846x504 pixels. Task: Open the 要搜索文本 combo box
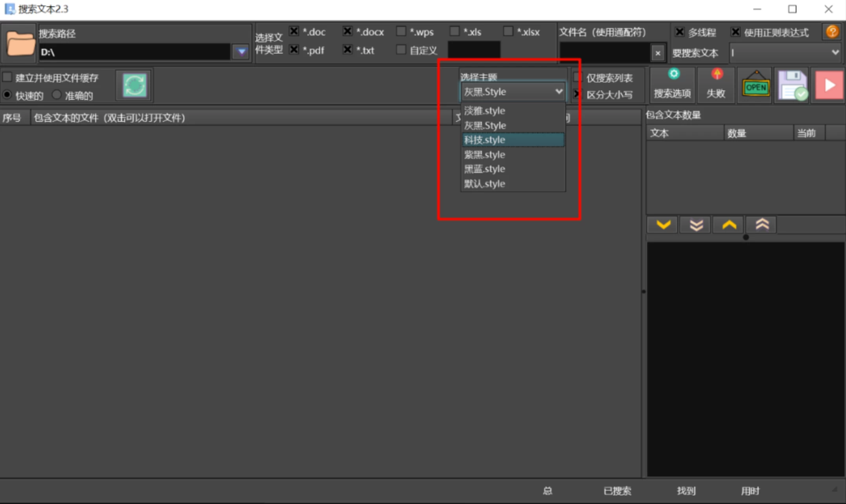835,52
